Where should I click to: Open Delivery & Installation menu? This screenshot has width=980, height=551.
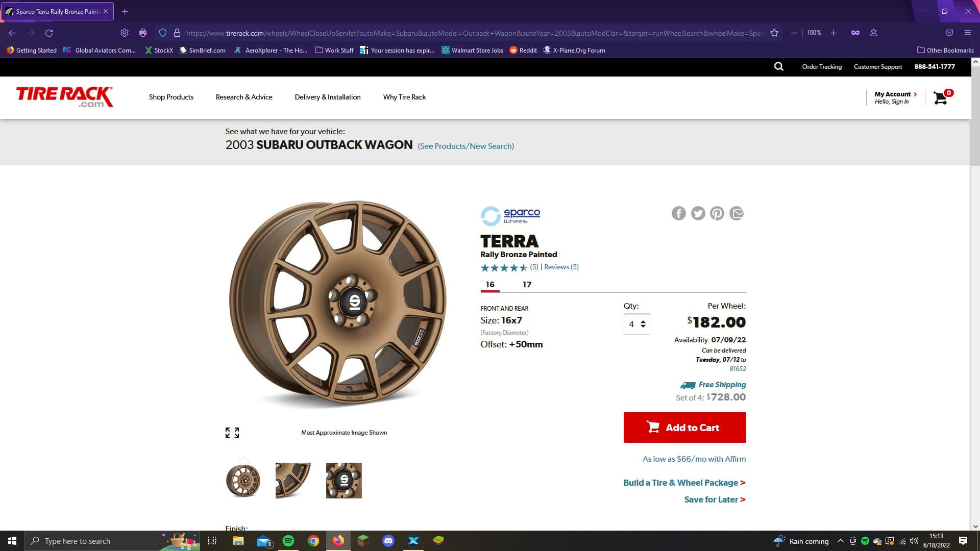[328, 97]
